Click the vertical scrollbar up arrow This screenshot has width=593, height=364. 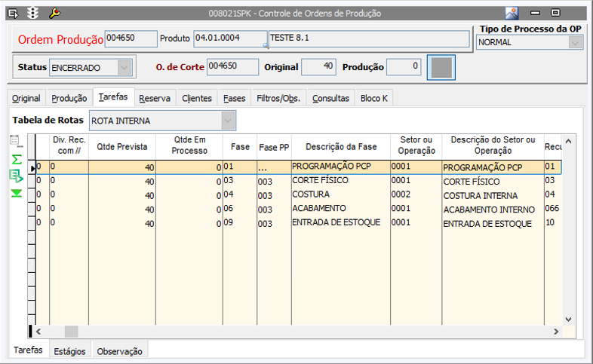click(568, 141)
